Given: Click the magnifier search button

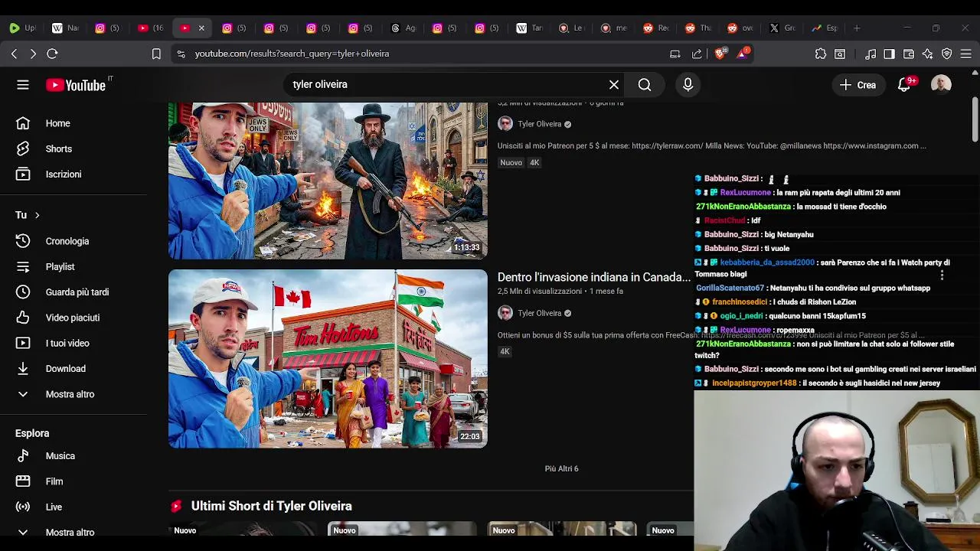Looking at the screenshot, I should point(645,85).
